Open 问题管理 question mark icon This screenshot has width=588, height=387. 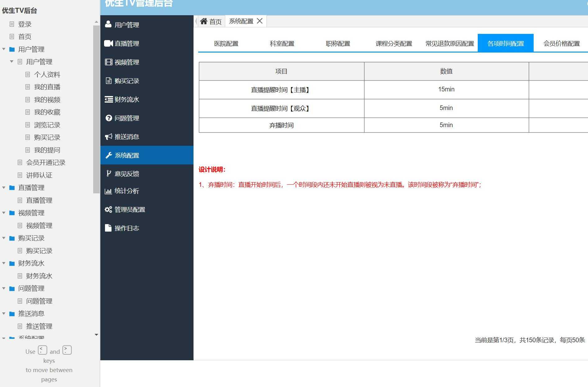point(108,118)
